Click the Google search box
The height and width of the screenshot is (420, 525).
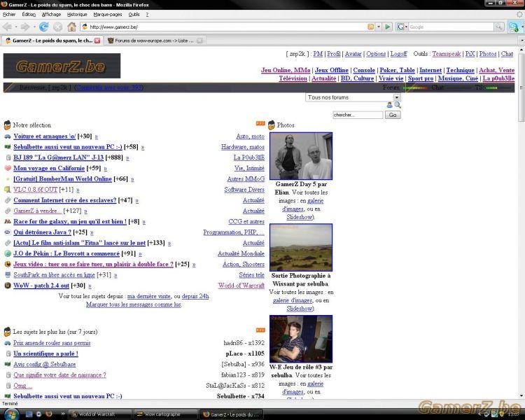click(451, 27)
